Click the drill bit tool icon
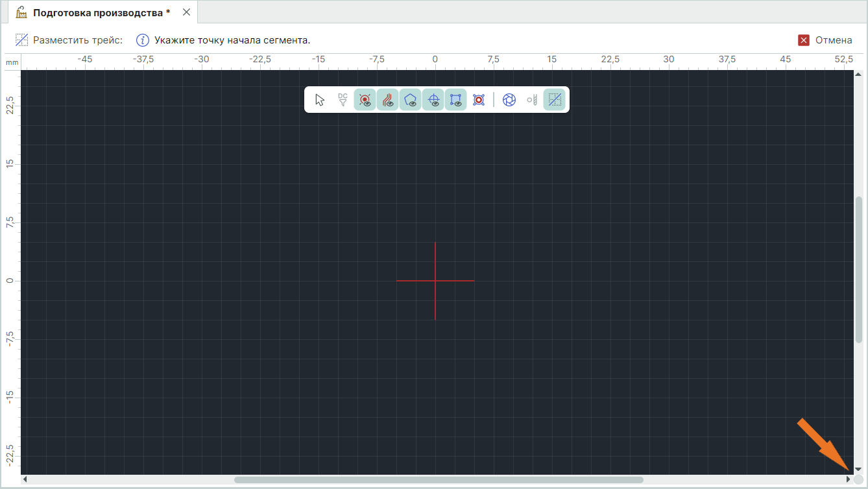This screenshot has height=489, width=868. click(532, 100)
